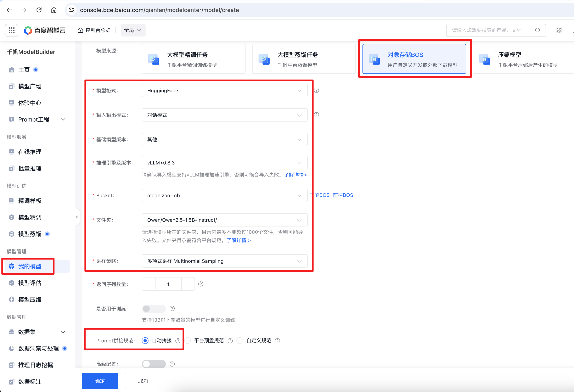Click the browser back arrow

(9, 10)
